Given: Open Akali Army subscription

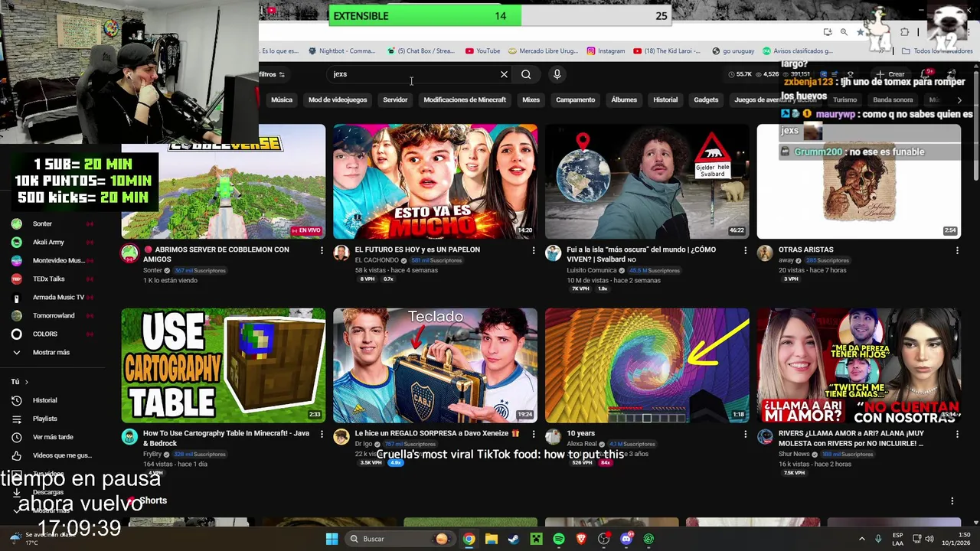Looking at the screenshot, I should click(51, 242).
